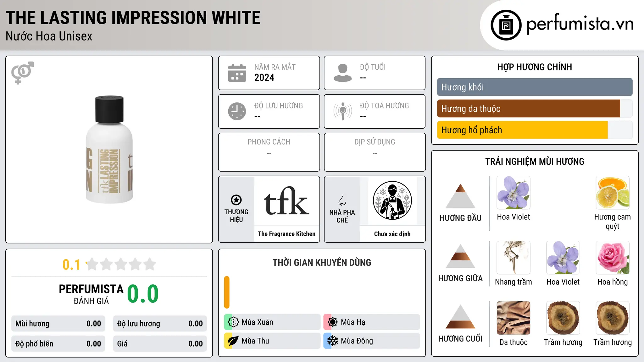The image size is (644, 362).
Task: Click the five-star rating row
Action: [121, 264]
